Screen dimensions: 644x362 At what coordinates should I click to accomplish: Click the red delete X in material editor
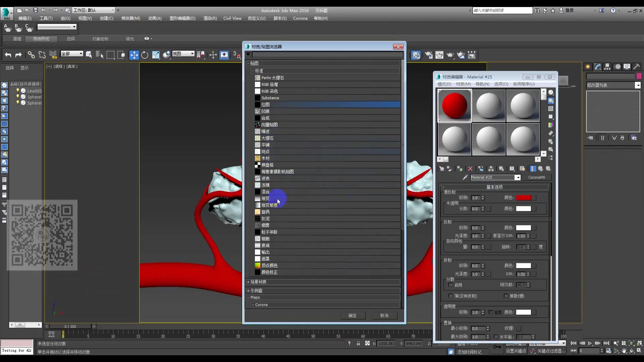(x=470, y=169)
